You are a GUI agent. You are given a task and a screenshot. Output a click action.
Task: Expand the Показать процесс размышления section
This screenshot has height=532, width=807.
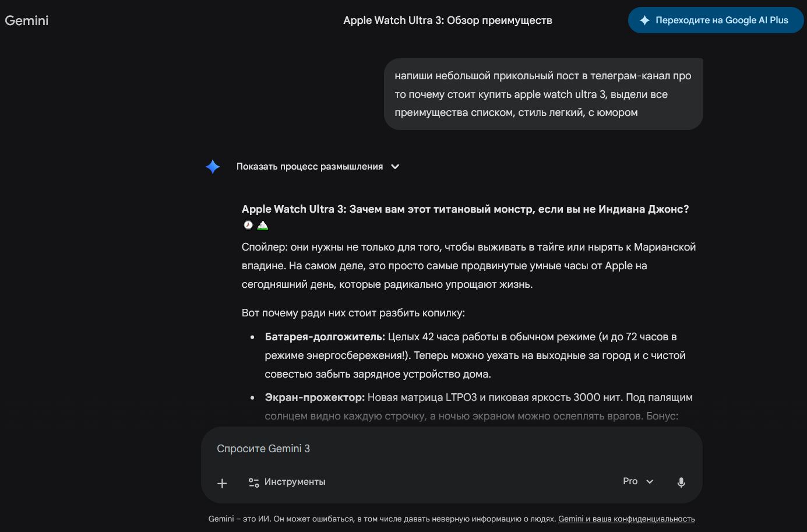[x=309, y=166]
